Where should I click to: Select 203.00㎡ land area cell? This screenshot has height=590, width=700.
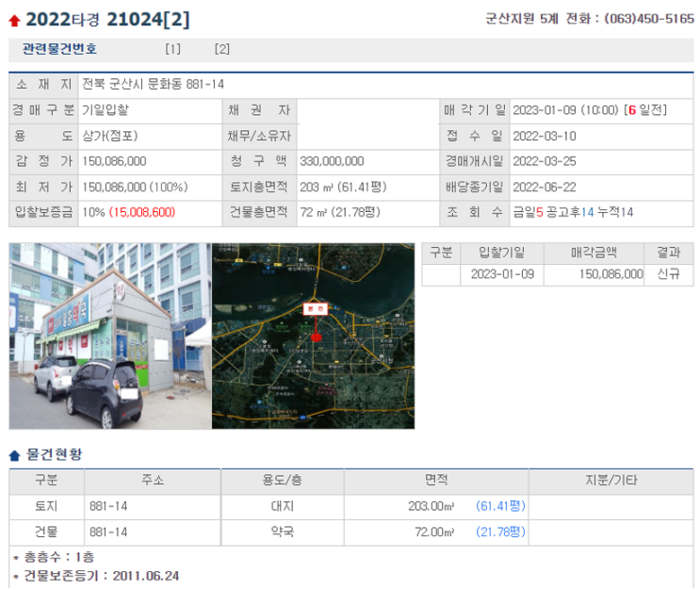431,506
